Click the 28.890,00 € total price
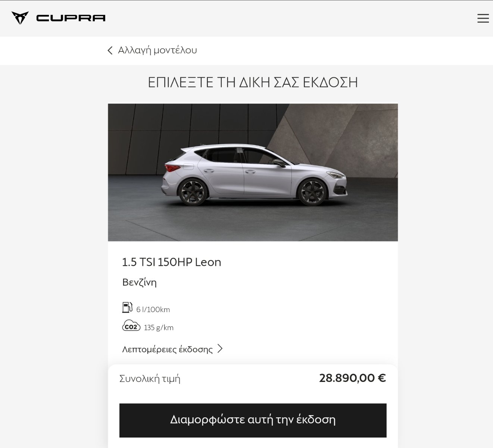This screenshot has height=448, width=493. click(x=352, y=378)
